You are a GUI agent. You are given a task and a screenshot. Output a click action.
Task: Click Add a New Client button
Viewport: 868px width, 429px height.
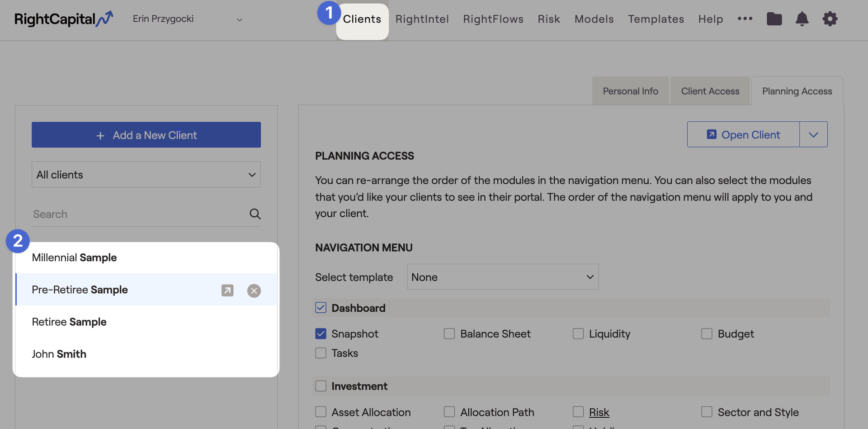coord(146,135)
